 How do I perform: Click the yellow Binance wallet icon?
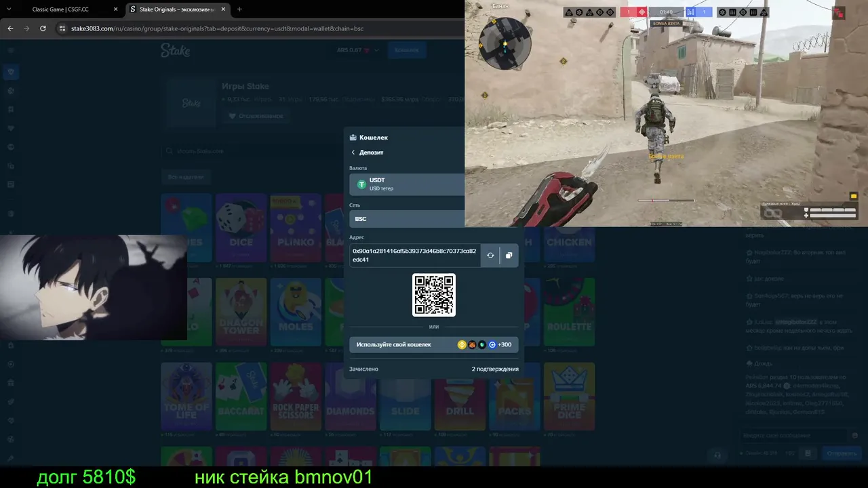pyautogui.click(x=462, y=344)
